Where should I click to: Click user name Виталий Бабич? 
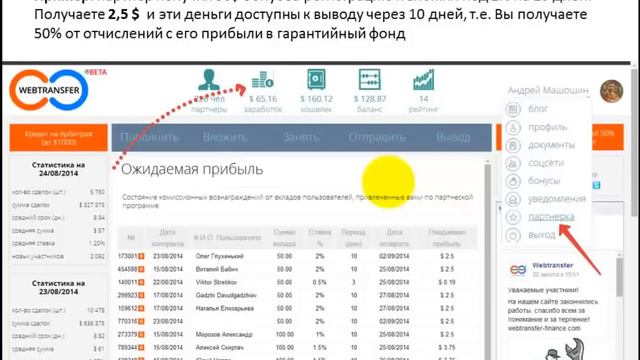[217, 269]
